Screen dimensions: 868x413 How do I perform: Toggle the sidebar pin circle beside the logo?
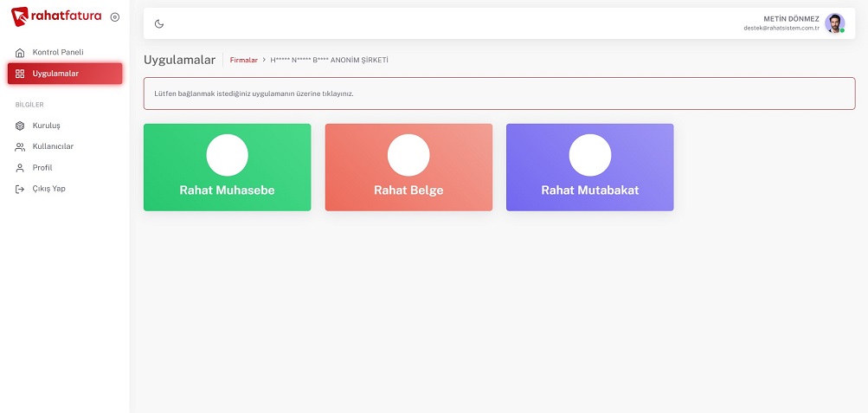pos(115,16)
